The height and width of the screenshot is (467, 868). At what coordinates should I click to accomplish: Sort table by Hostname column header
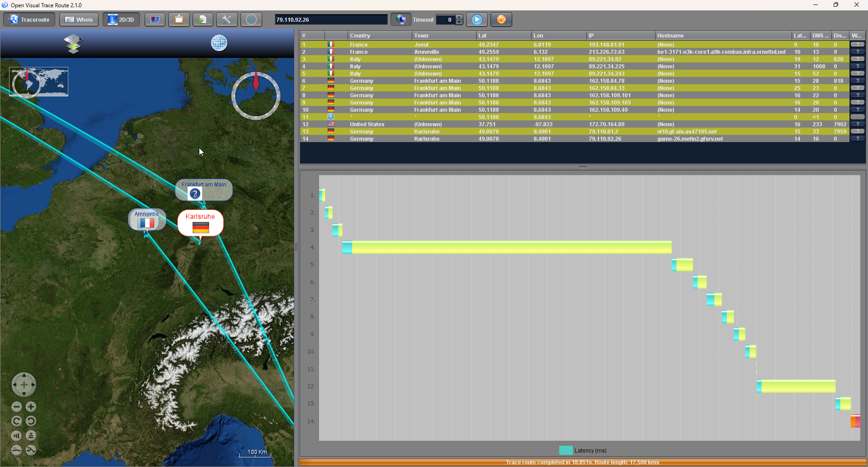pyautogui.click(x=670, y=36)
